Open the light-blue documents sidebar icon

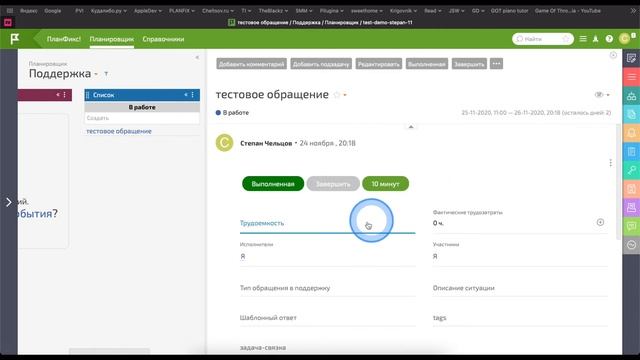(631, 115)
